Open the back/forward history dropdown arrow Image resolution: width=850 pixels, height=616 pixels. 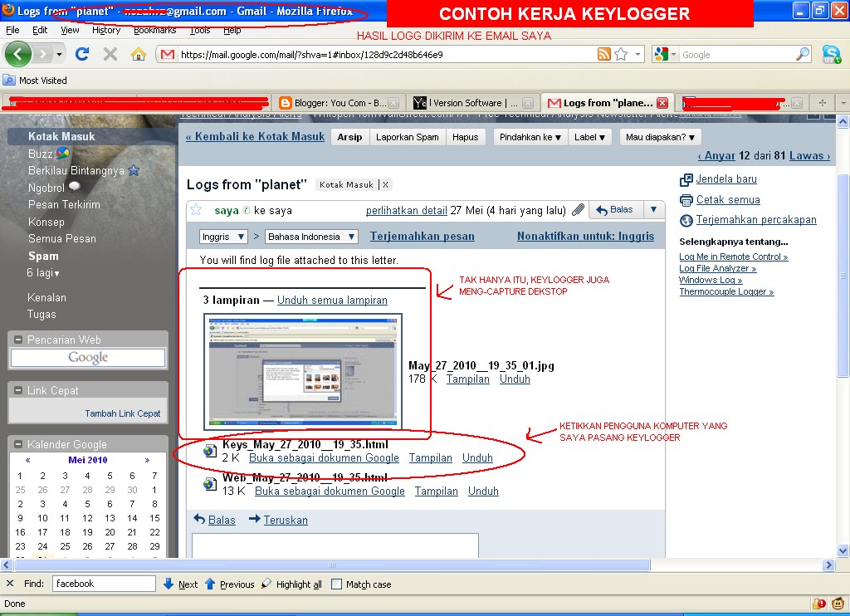59,54
